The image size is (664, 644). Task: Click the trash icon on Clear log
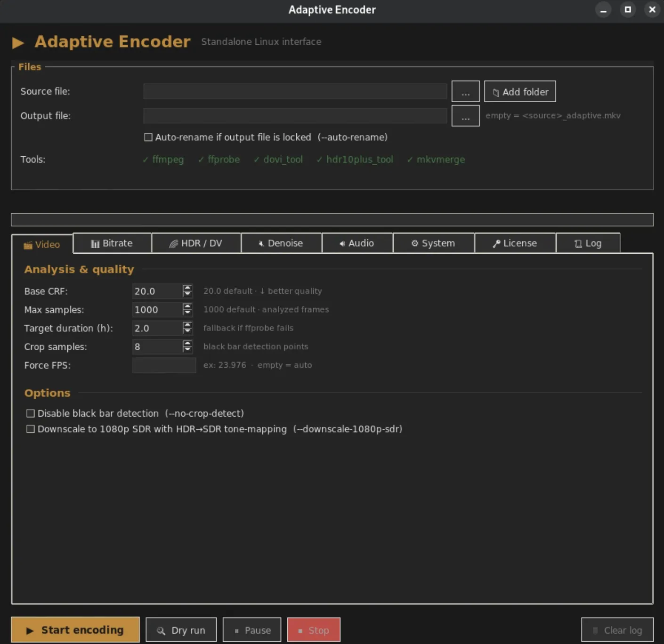[x=595, y=630]
